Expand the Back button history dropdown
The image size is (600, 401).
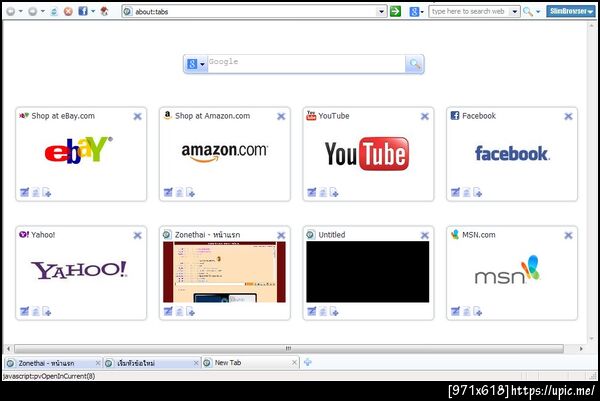pyautogui.click(x=21, y=11)
